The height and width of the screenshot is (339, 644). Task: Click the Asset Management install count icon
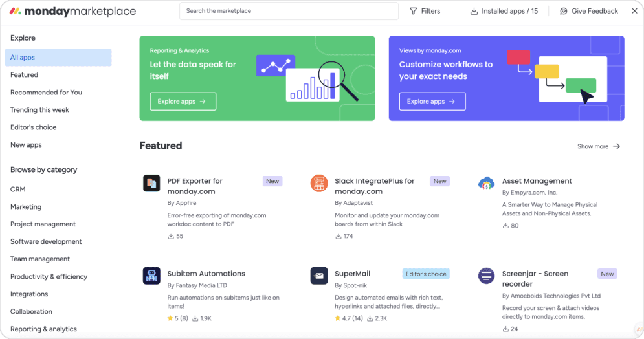(505, 226)
